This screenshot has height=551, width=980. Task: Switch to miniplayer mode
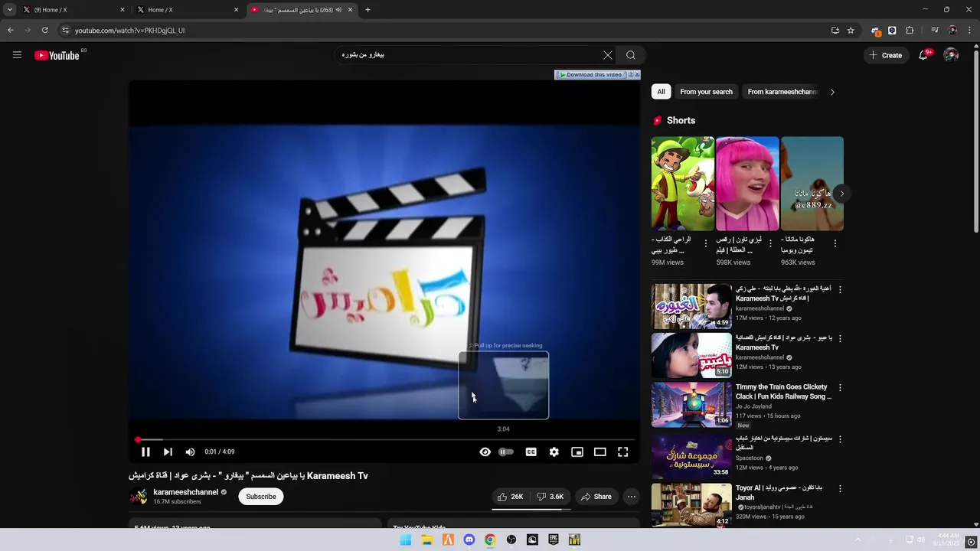coord(577,452)
